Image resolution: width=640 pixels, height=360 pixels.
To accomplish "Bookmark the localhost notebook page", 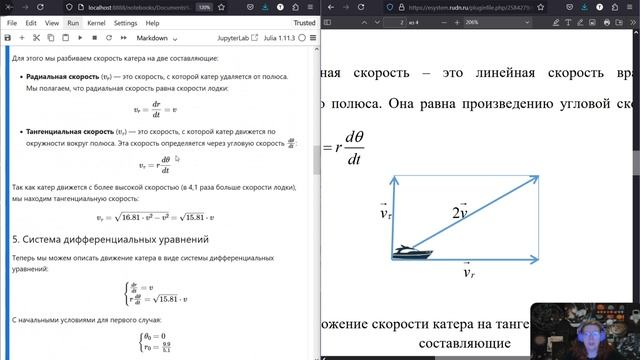I will 221,7.
